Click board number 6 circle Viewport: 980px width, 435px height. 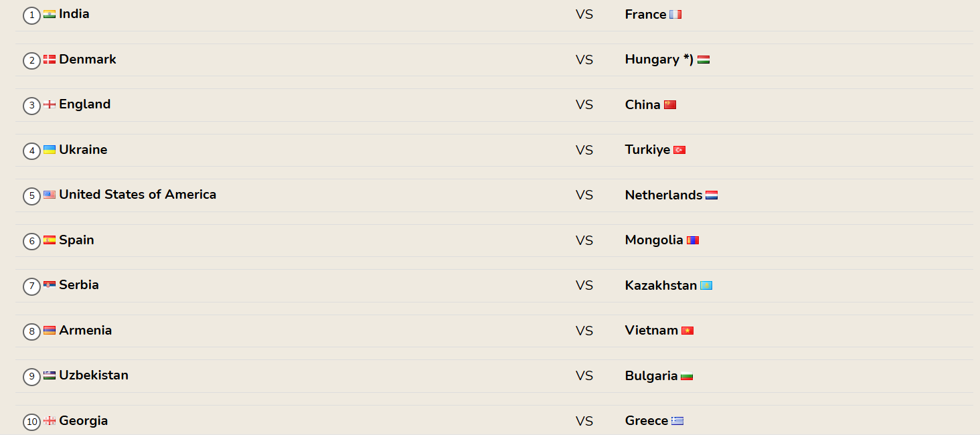31,241
